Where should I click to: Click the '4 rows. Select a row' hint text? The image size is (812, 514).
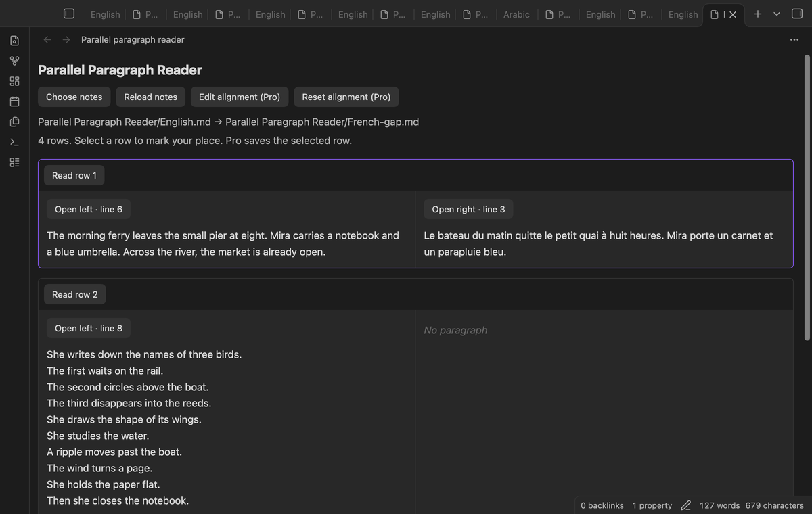[195, 141]
